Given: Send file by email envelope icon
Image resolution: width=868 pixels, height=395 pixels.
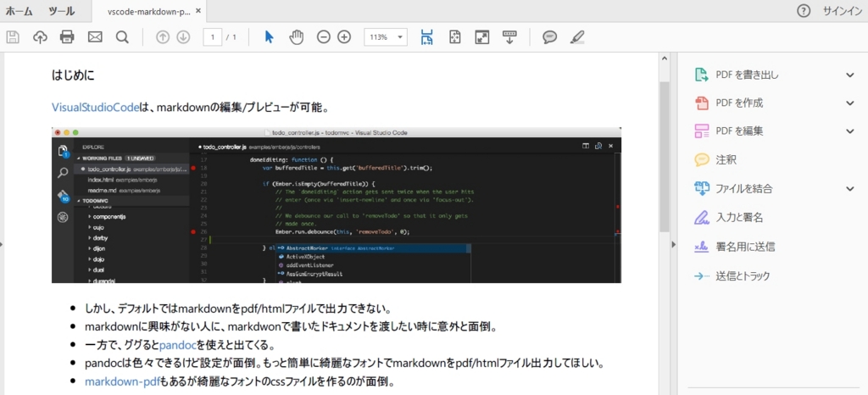Looking at the screenshot, I should 95,37.
